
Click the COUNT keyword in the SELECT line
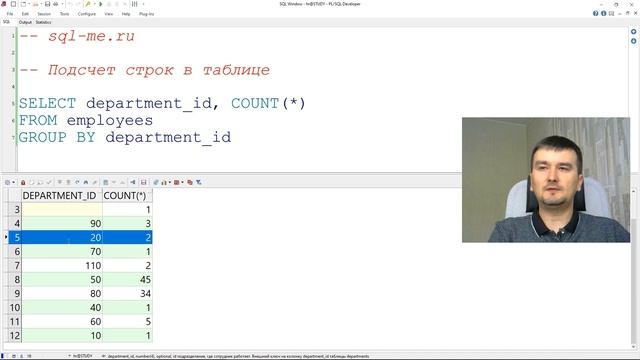255,103
